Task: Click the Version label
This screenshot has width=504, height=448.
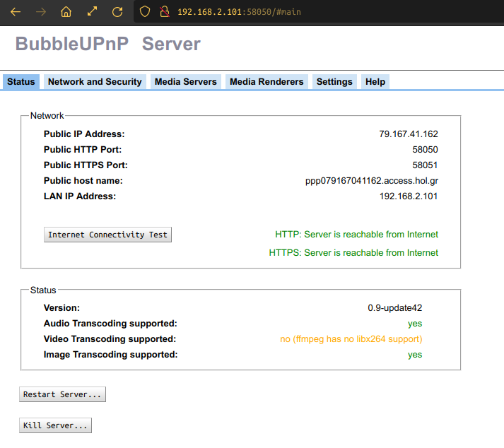Action: tap(61, 308)
